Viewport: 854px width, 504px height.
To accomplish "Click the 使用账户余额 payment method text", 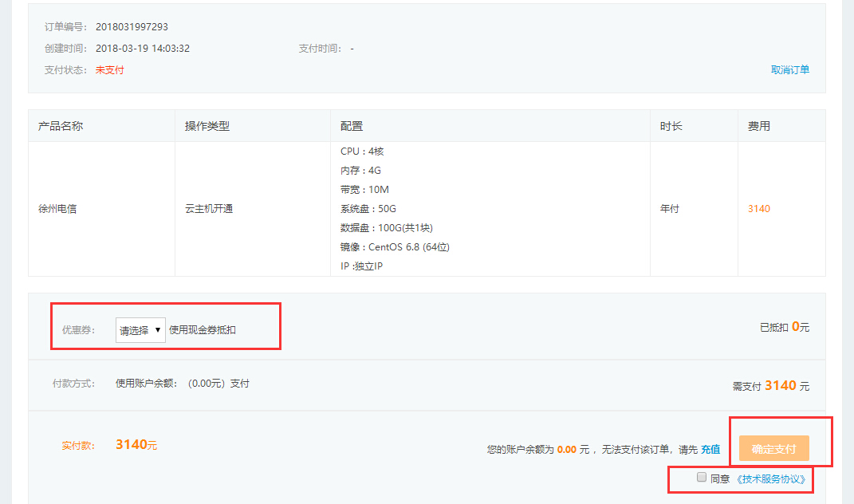I will [182, 384].
